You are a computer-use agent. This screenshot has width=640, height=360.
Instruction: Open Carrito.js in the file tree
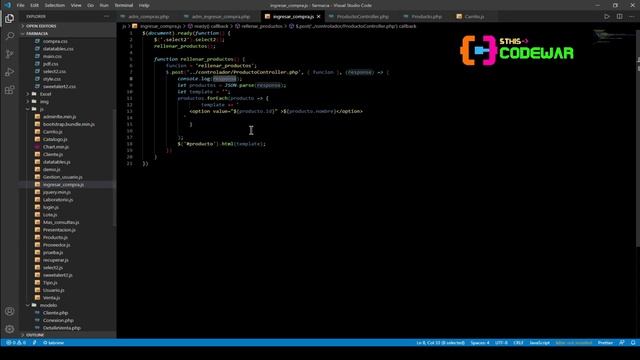(x=53, y=132)
